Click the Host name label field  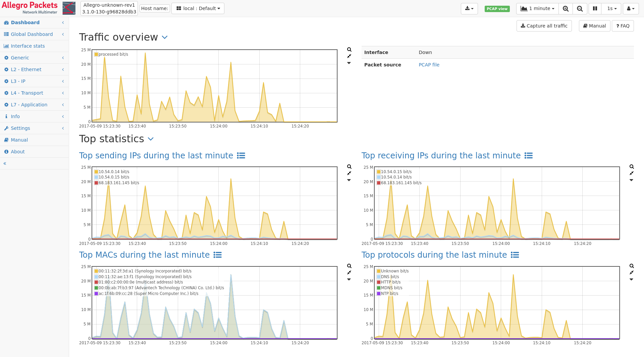click(155, 8)
